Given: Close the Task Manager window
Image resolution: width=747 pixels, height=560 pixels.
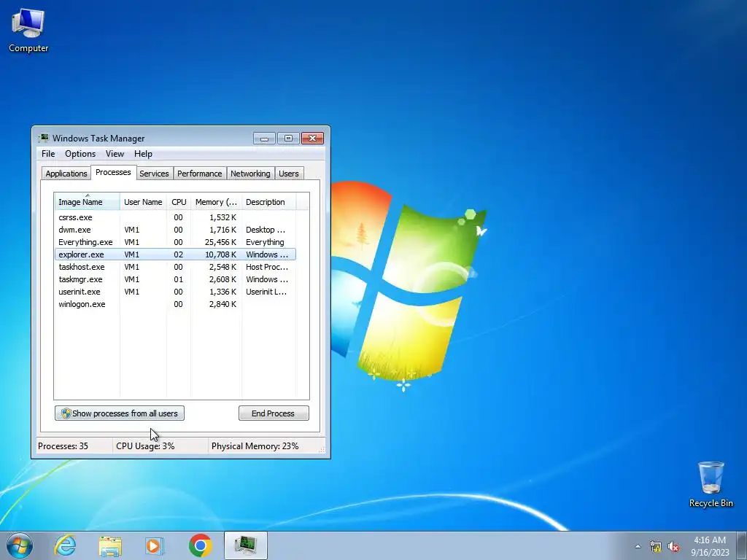Looking at the screenshot, I should [x=312, y=138].
